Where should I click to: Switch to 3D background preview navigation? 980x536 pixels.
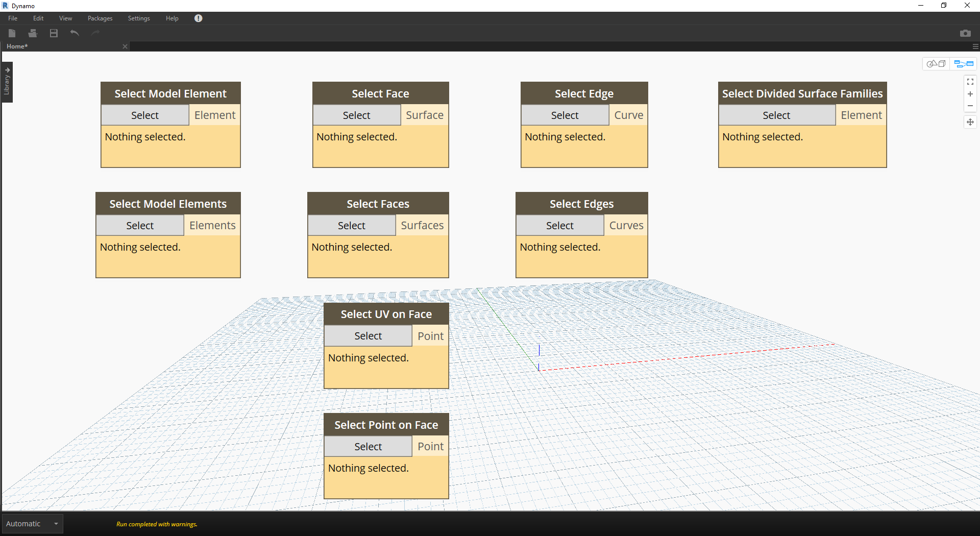coord(936,64)
